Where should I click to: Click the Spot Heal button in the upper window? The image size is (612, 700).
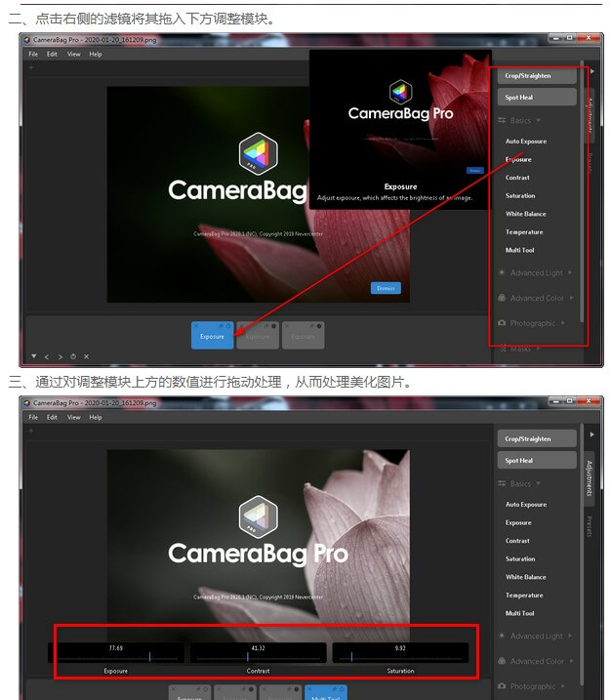pos(537,97)
